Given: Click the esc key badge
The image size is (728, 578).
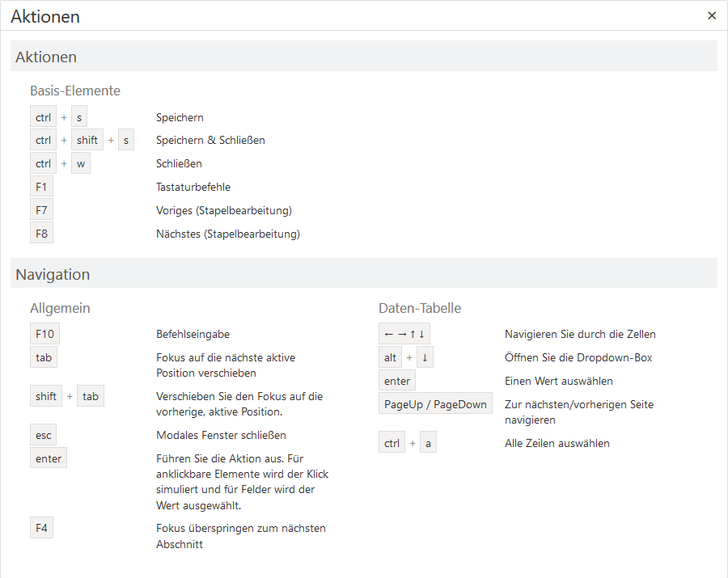Looking at the screenshot, I should 44,435.
